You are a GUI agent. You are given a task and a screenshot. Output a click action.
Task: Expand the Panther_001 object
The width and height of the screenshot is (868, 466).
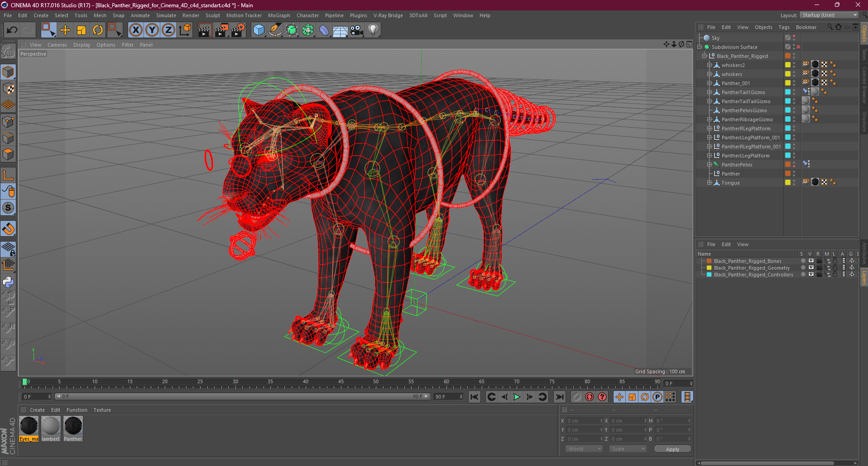coord(710,83)
